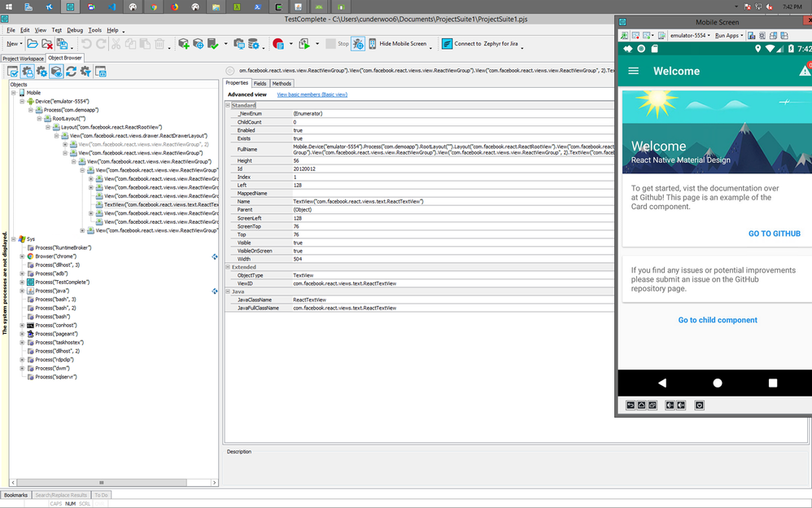Collapse the Standard properties group
The width and height of the screenshot is (812, 508).
pos(228,105)
